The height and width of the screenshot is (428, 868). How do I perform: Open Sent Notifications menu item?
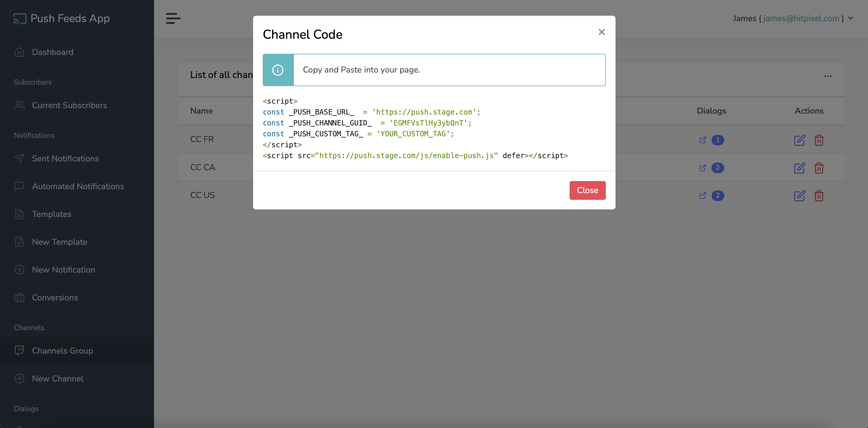click(x=77, y=158)
